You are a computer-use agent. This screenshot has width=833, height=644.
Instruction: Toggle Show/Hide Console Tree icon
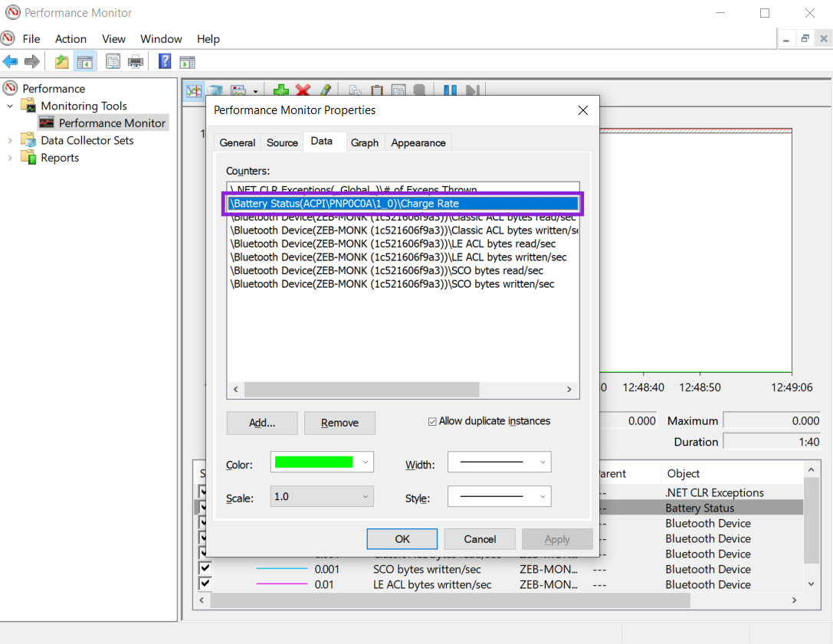84,62
